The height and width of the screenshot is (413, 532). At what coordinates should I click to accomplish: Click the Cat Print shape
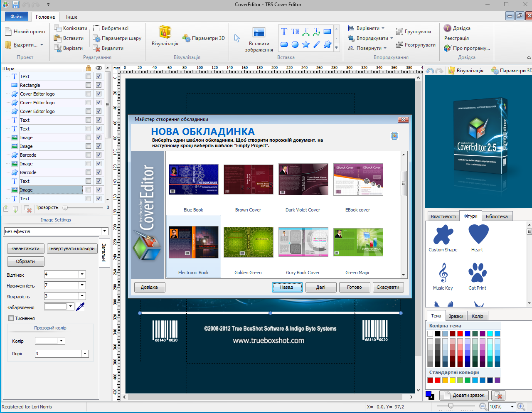point(477,276)
